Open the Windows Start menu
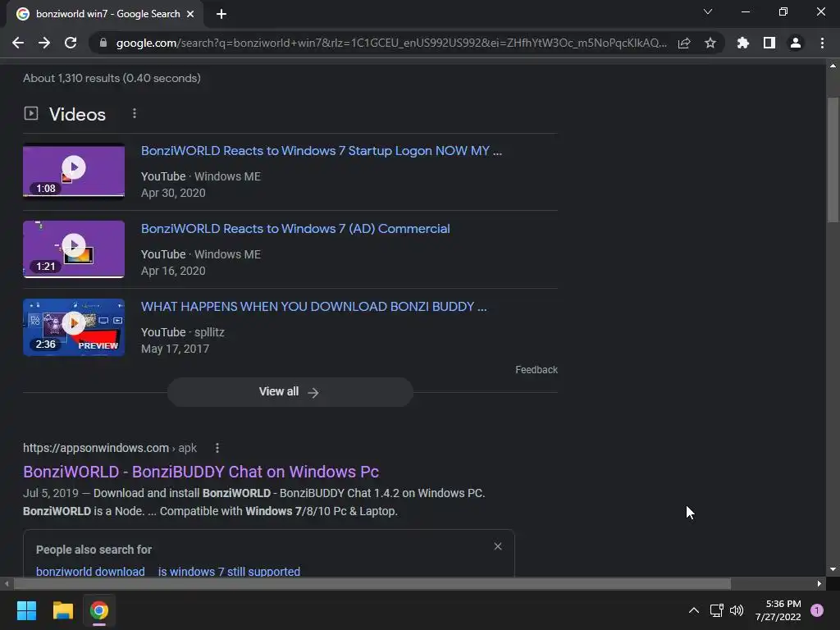The height and width of the screenshot is (630, 840). coord(26,610)
